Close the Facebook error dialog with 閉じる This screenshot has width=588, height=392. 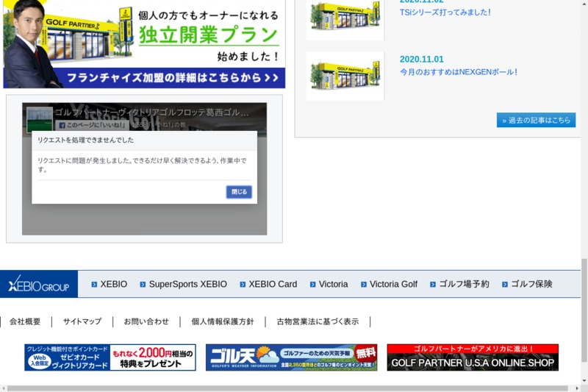[239, 192]
